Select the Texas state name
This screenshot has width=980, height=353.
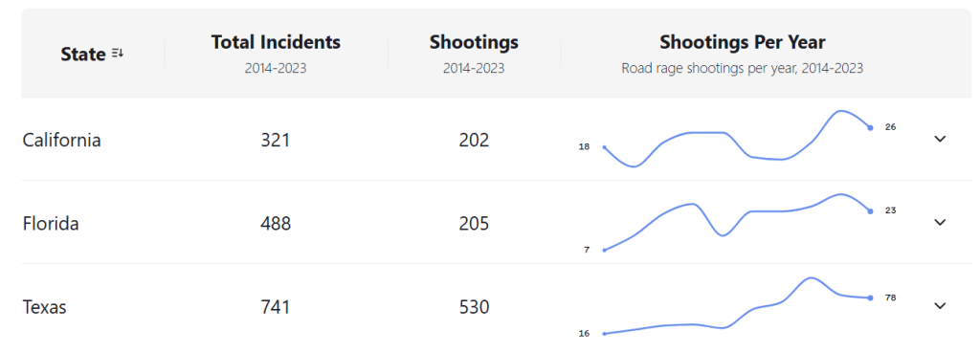(x=44, y=307)
